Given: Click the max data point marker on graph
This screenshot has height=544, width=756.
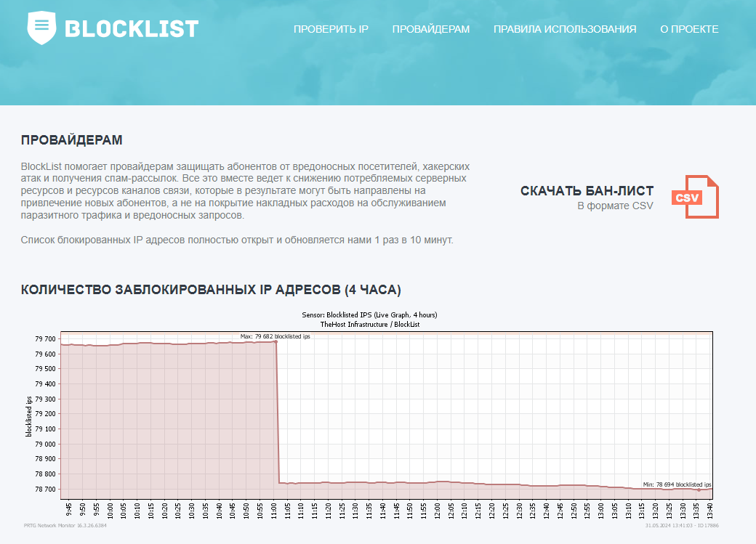Looking at the screenshot, I should coord(276,341).
